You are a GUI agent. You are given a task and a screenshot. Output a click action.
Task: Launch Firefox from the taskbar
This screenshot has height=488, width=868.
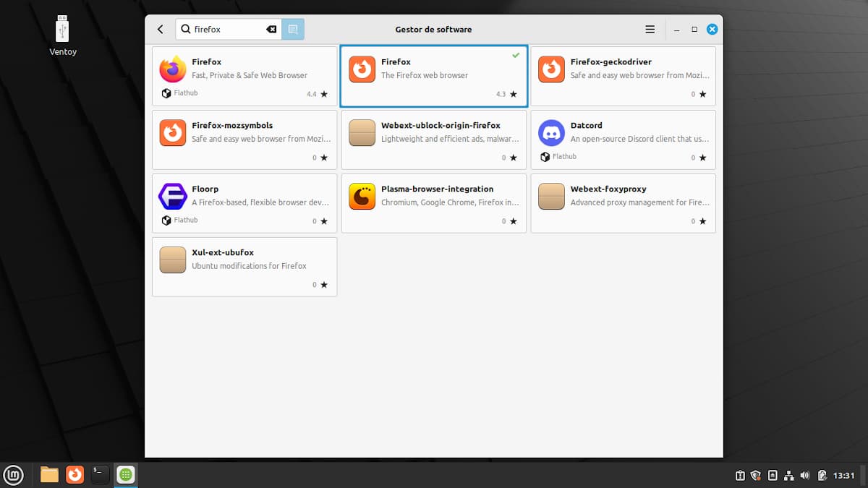75,475
